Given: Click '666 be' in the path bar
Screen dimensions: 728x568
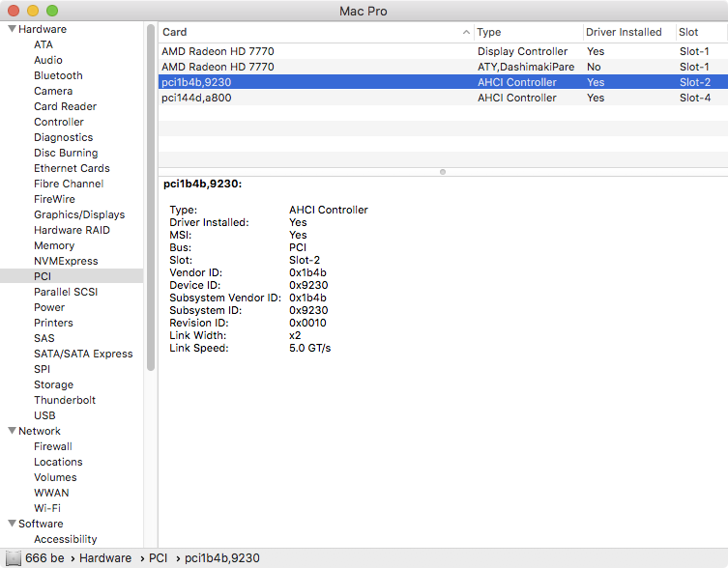Looking at the screenshot, I should point(44,557).
